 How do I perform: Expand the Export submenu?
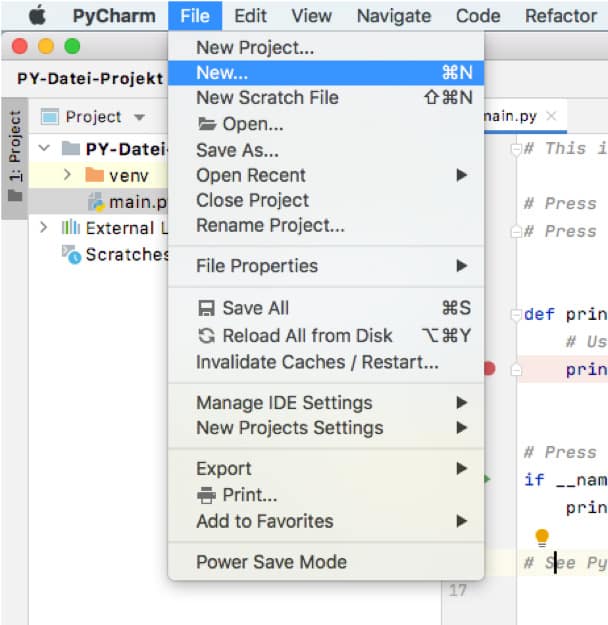pos(326,469)
